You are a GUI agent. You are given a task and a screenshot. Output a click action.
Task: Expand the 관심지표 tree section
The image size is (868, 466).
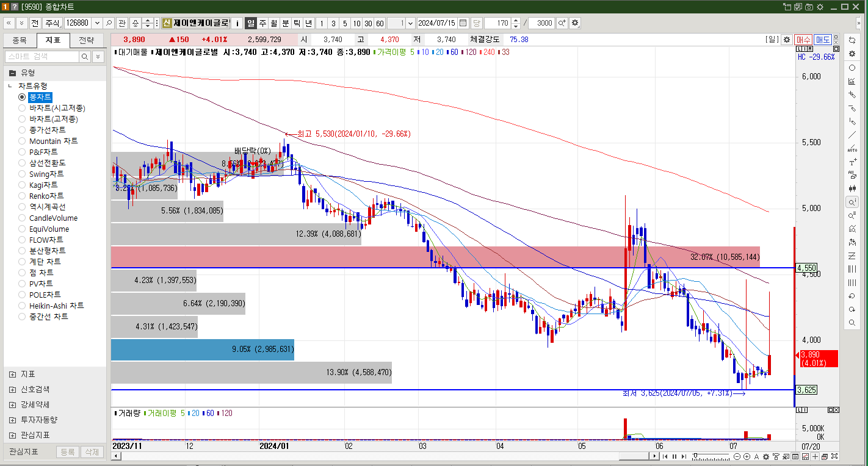[12, 435]
